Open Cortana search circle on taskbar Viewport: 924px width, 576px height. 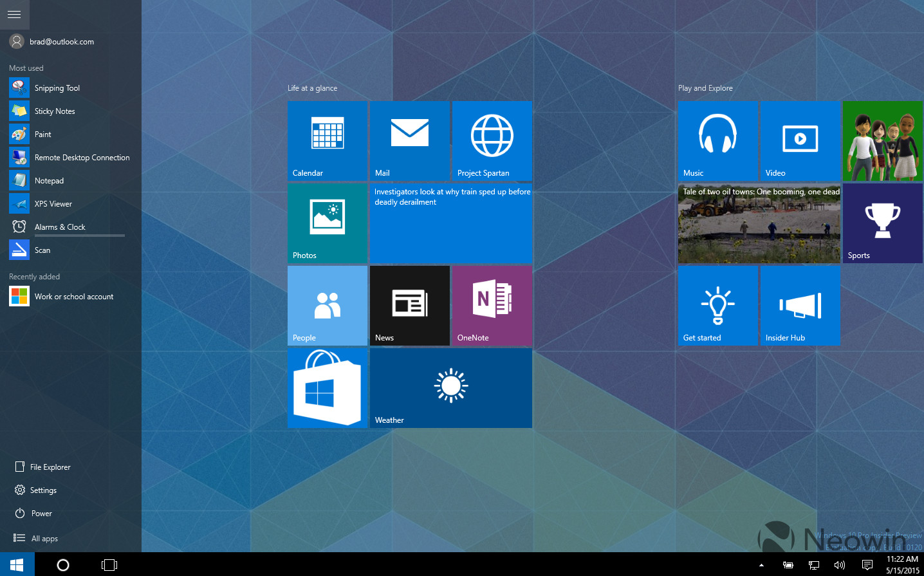click(x=63, y=564)
